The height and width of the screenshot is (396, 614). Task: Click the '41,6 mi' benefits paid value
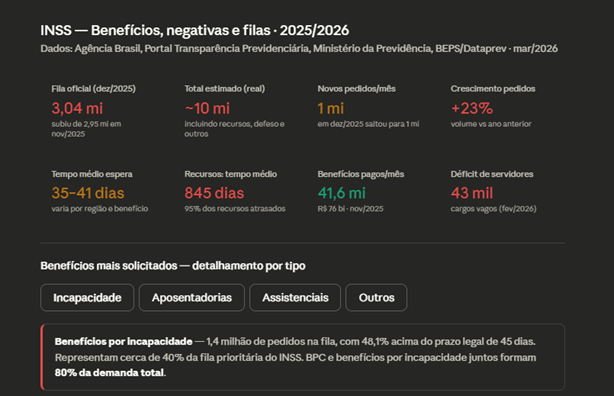(x=341, y=193)
